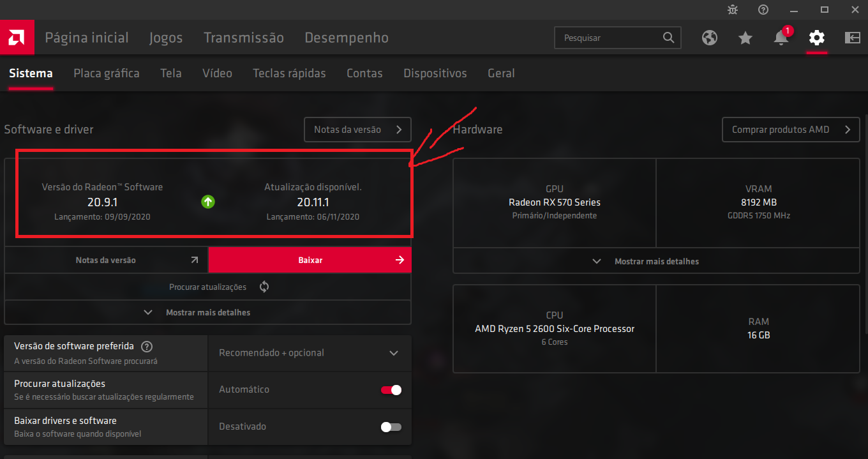Click the Lançamento: 06/11/2020 release date

[x=313, y=217]
